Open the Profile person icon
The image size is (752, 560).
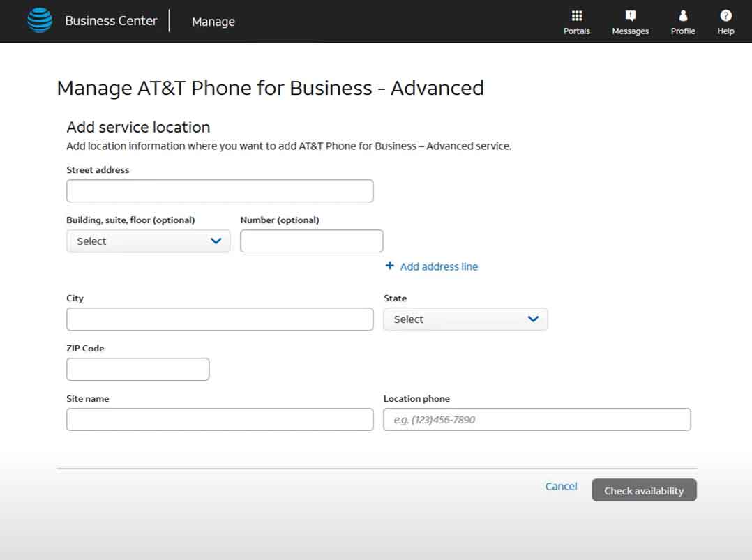(683, 16)
